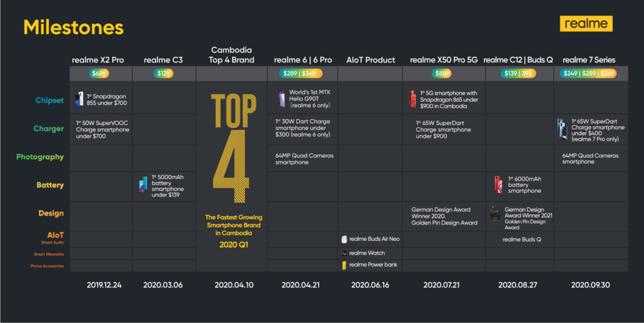
Task: Click the 2020.04.21 date
Action: [x=300, y=285]
